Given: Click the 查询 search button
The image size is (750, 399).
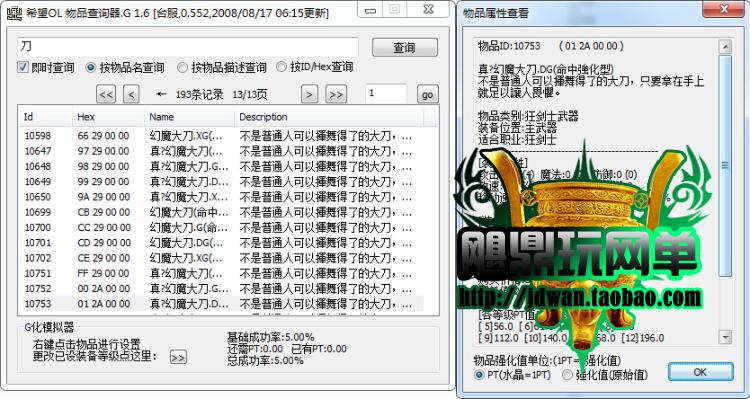Looking at the screenshot, I should point(405,47).
